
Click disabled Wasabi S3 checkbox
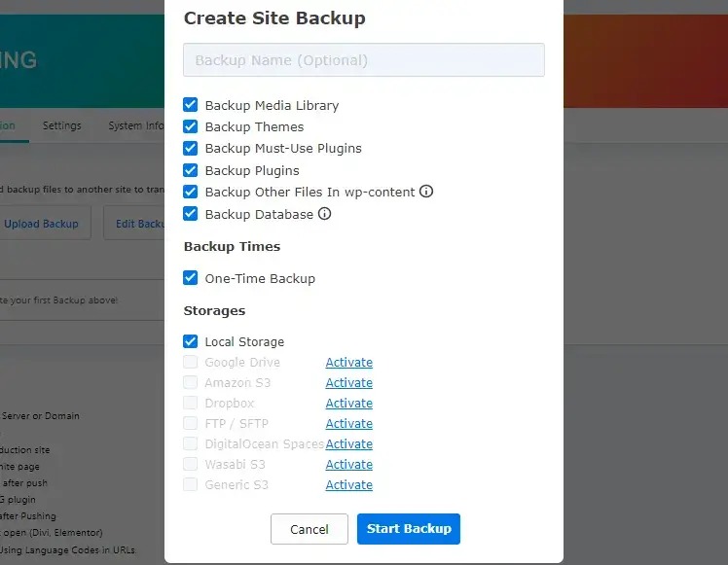191,464
